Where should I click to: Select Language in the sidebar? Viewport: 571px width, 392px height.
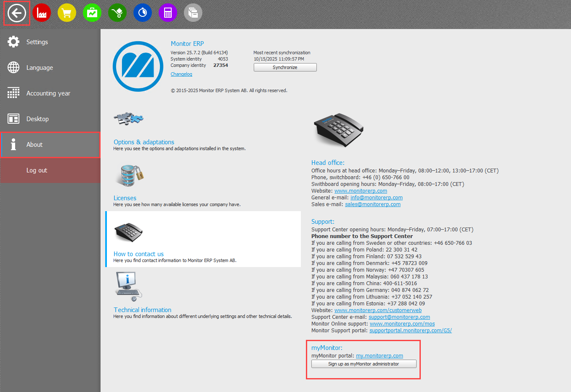[40, 68]
